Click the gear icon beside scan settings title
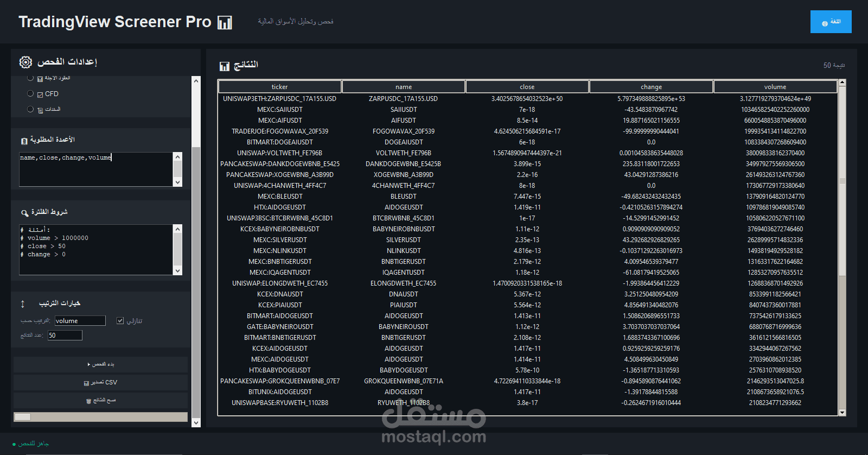Screen dimensions: 868x455 (x=25, y=62)
